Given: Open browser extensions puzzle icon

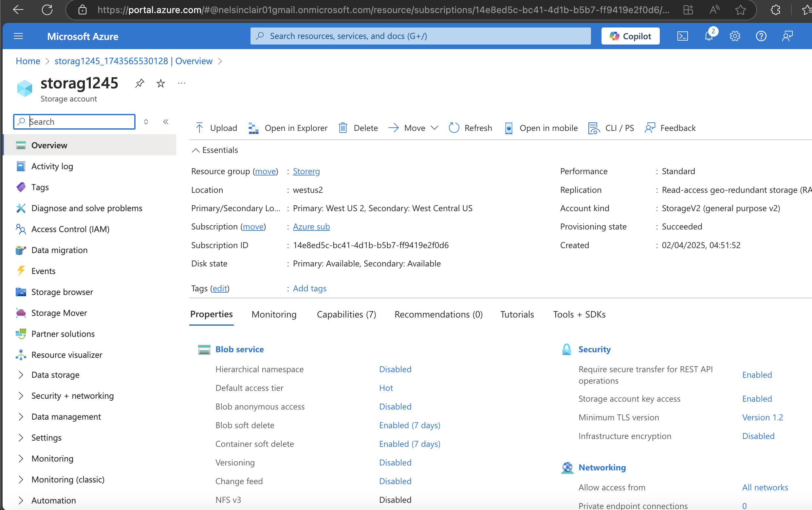Looking at the screenshot, I should pyautogui.click(x=775, y=9).
